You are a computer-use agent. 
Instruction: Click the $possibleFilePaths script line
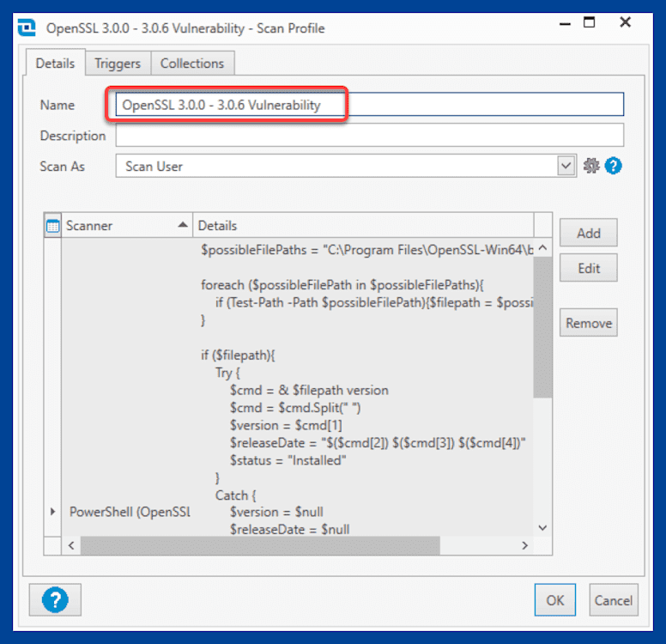[x=367, y=250]
